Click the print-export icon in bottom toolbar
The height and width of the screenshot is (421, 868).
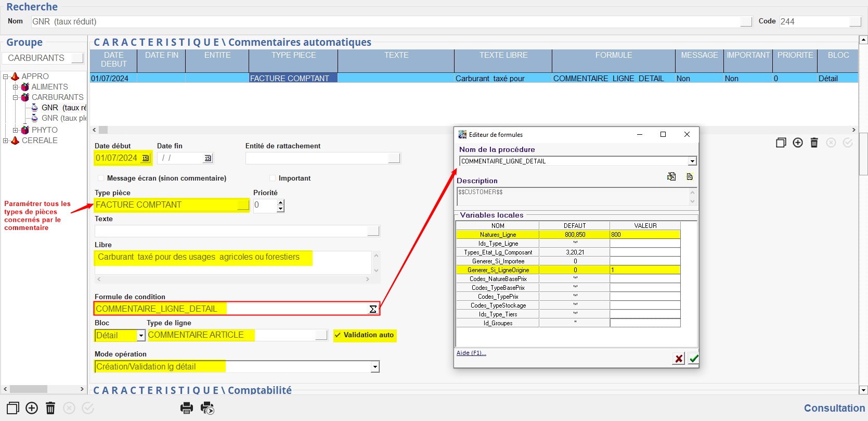[208, 408]
